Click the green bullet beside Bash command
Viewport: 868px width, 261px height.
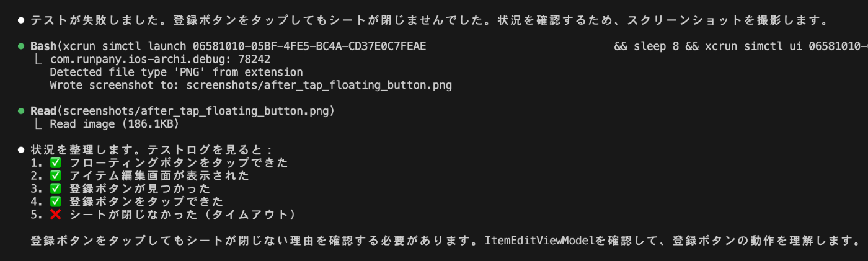(21, 46)
